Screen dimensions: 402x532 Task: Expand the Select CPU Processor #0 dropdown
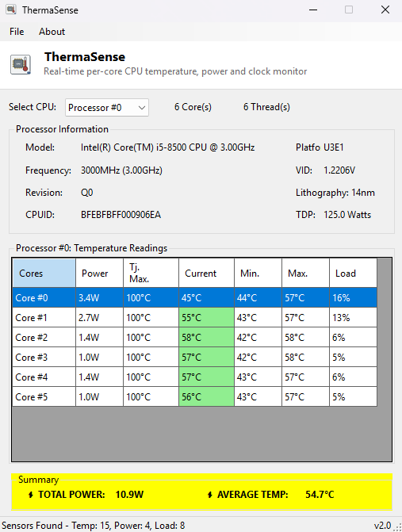pos(107,108)
